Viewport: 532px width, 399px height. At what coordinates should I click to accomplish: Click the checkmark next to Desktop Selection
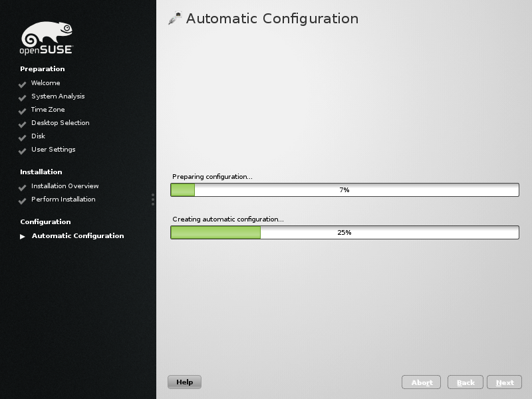tap(22, 124)
